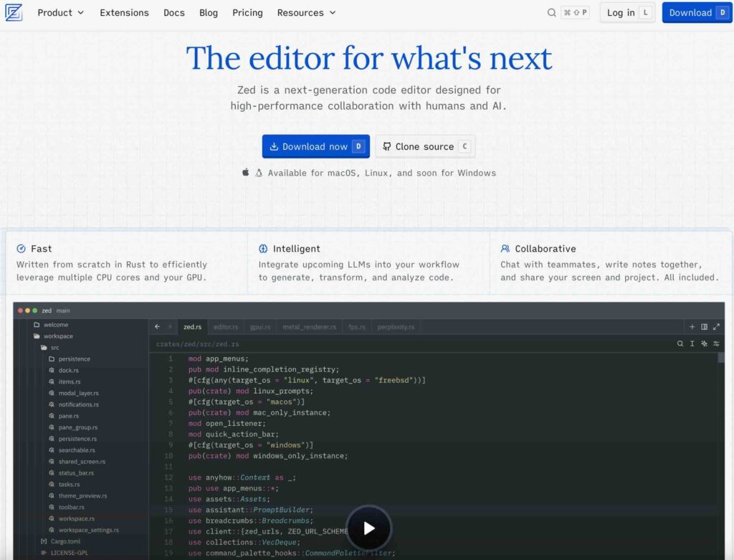Viewport: 734px width, 560px height.
Task: Click the sparkle inline assist icon
Action: pyautogui.click(x=704, y=343)
